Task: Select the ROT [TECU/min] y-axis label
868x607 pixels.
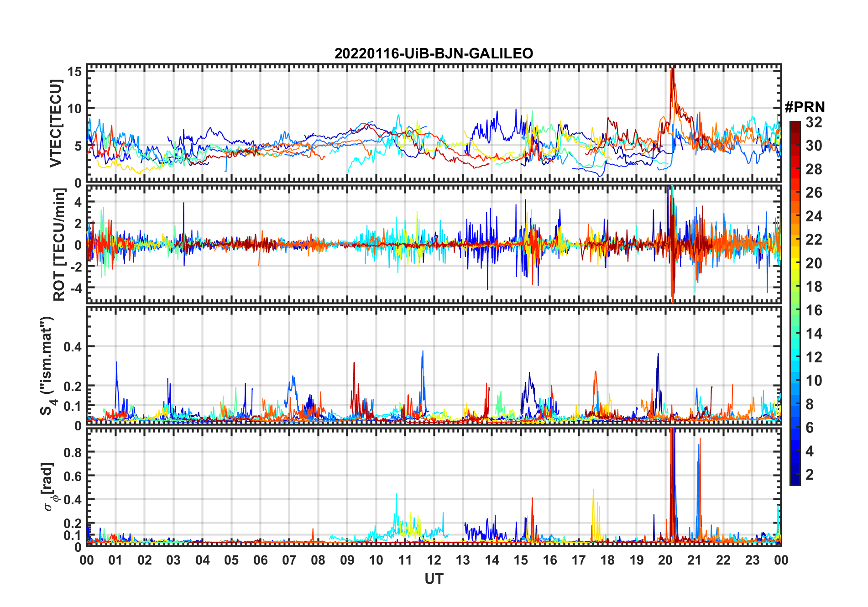Action: [59, 245]
